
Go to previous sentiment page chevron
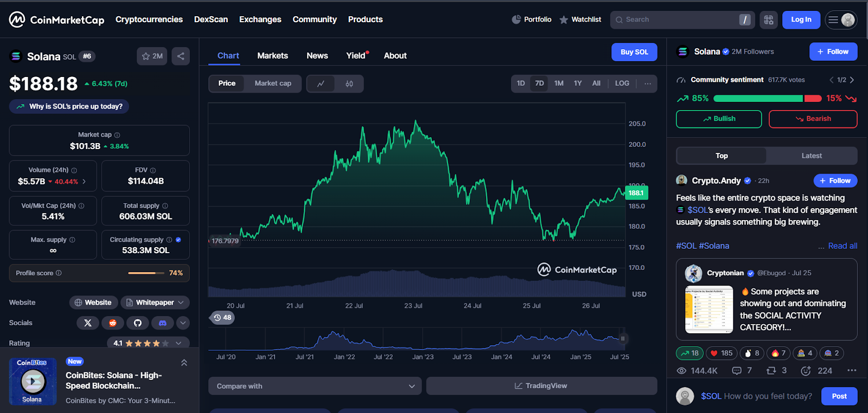click(831, 80)
